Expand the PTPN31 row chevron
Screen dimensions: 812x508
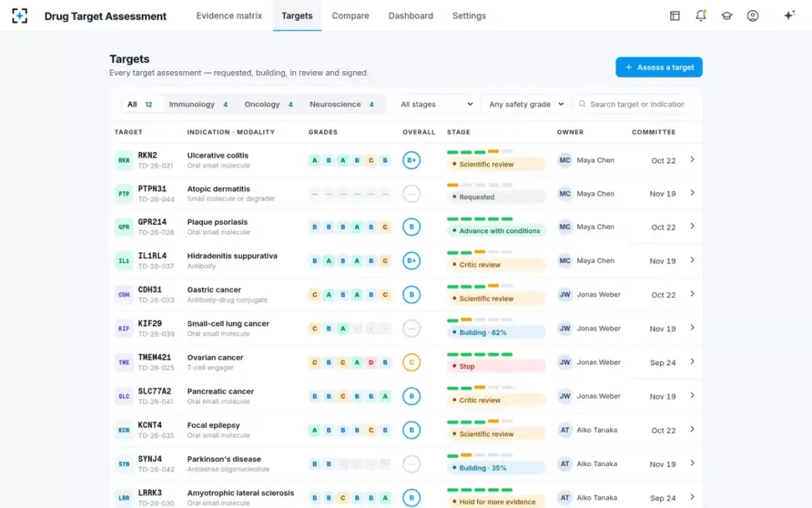[x=692, y=193]
